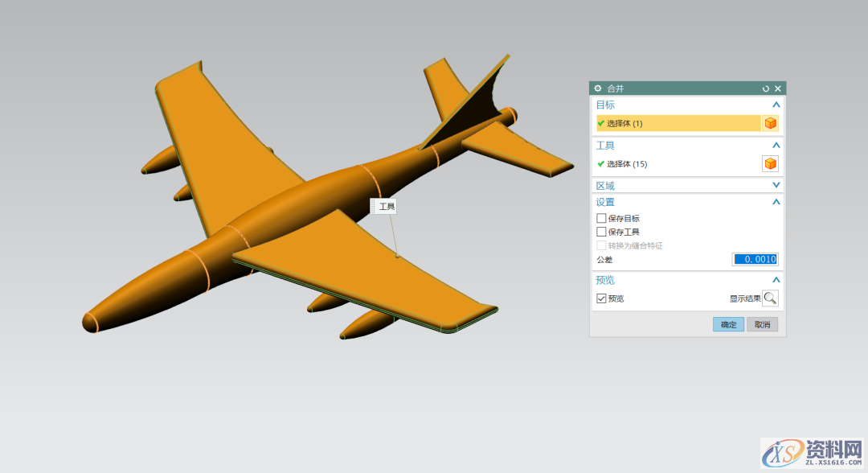Image resolution: width=868 pixels, height=473 pixels.
Task: Open the gear settings icon in 合并 title bar
Action: [x=598, y=88]
